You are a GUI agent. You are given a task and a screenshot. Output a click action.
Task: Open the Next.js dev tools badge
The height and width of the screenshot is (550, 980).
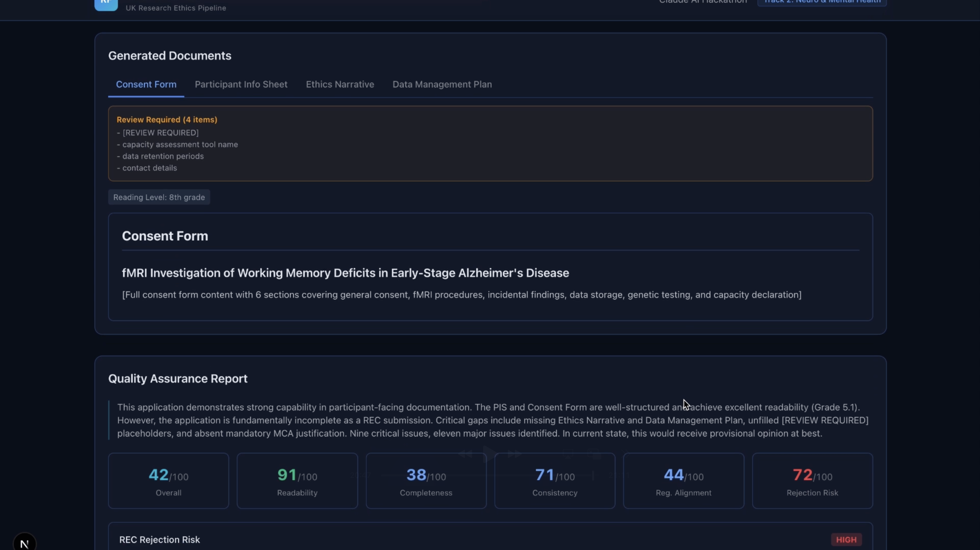point(24,543)
